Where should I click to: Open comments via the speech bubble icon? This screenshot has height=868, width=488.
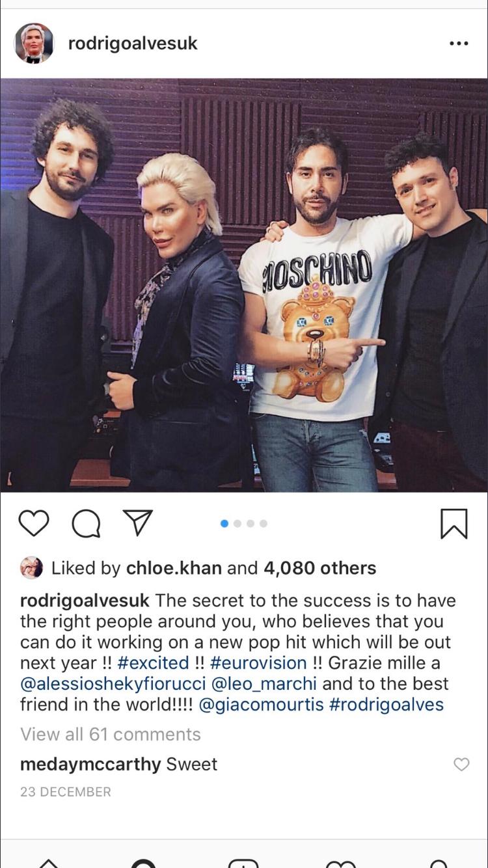pyautogui.click(x=86, y=523)
